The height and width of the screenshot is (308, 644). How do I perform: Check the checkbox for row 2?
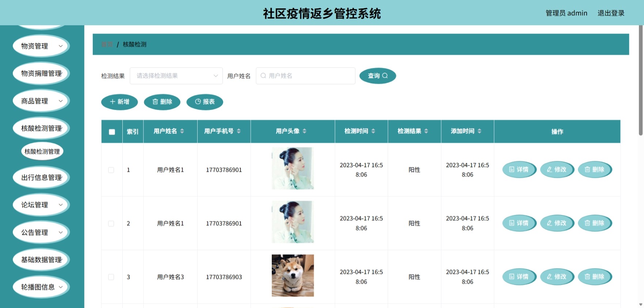(x=111, y=224)
